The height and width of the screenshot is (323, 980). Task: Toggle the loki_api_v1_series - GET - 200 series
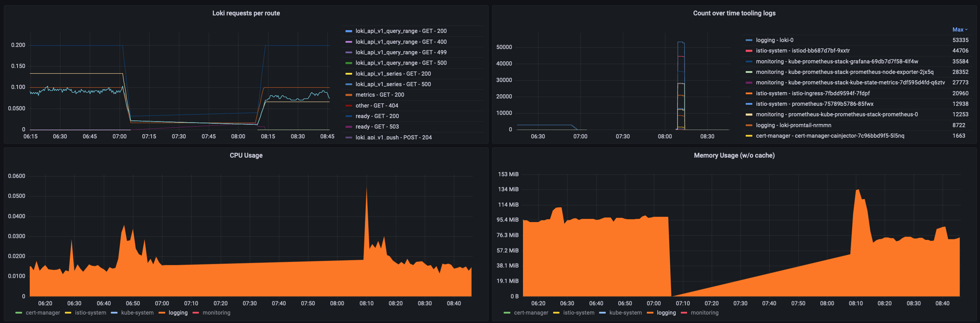pos(393,74)
